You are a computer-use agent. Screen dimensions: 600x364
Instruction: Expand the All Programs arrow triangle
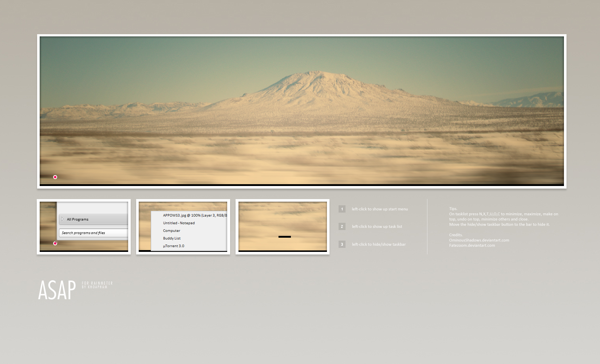tap(63, 219)
